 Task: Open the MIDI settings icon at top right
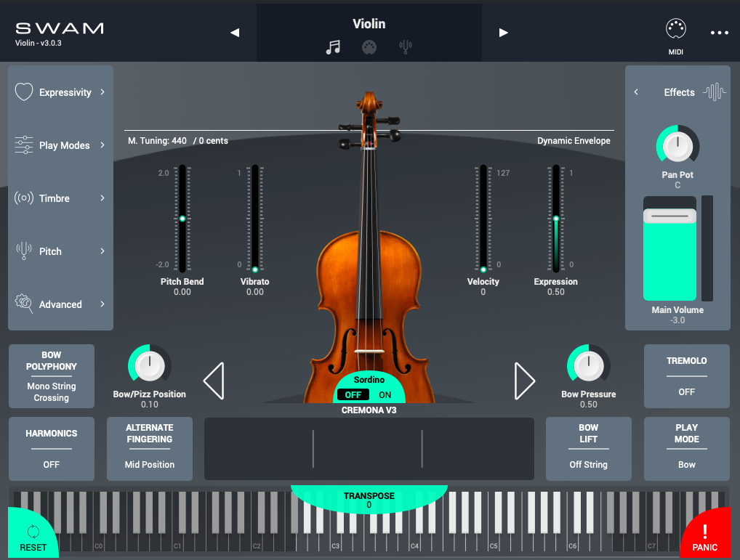pos(676,29)
